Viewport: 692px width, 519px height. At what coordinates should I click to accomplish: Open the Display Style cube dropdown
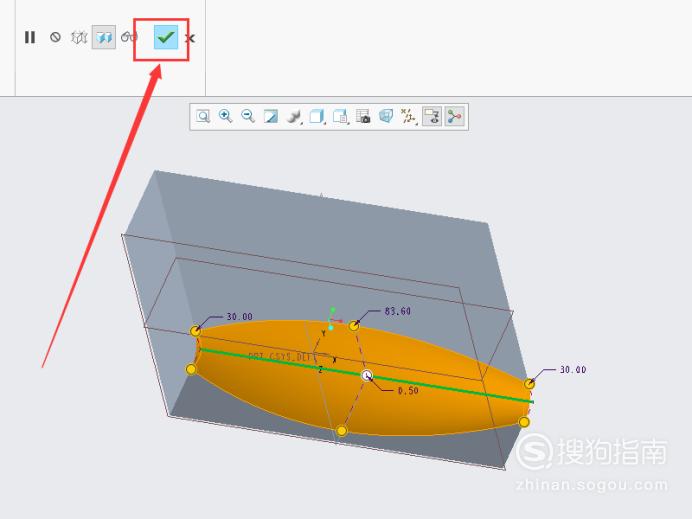point(317,117)
